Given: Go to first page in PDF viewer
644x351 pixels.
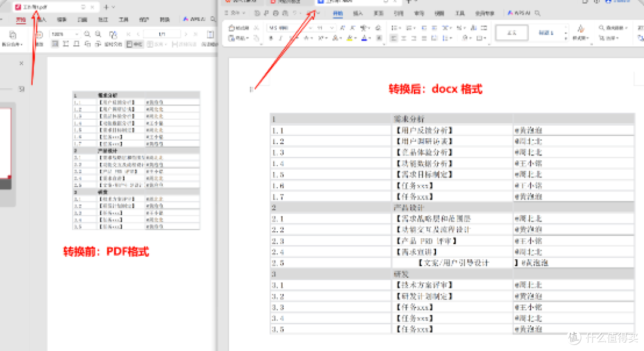Looking at the screenshot, I should (128, 34).
